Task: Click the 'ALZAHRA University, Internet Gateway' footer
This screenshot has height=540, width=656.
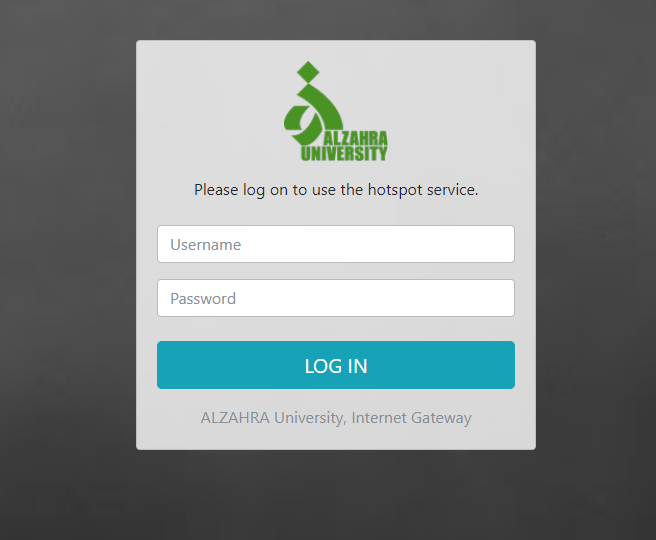Action: [336, 417]
